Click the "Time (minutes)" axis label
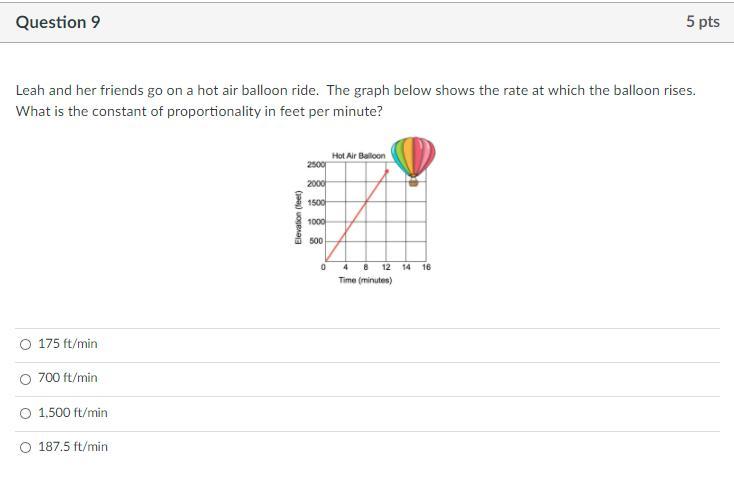Viewport: 734px width, 478px height. click(365, 280)
